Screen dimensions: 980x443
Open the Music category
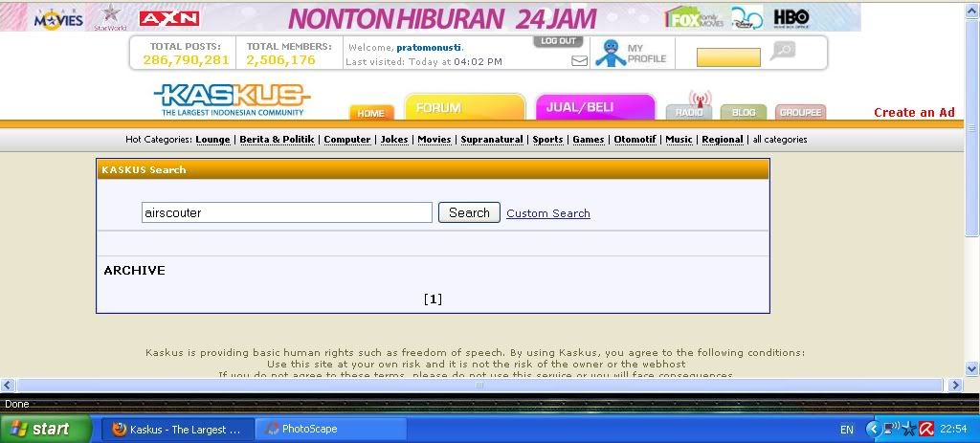679,140
